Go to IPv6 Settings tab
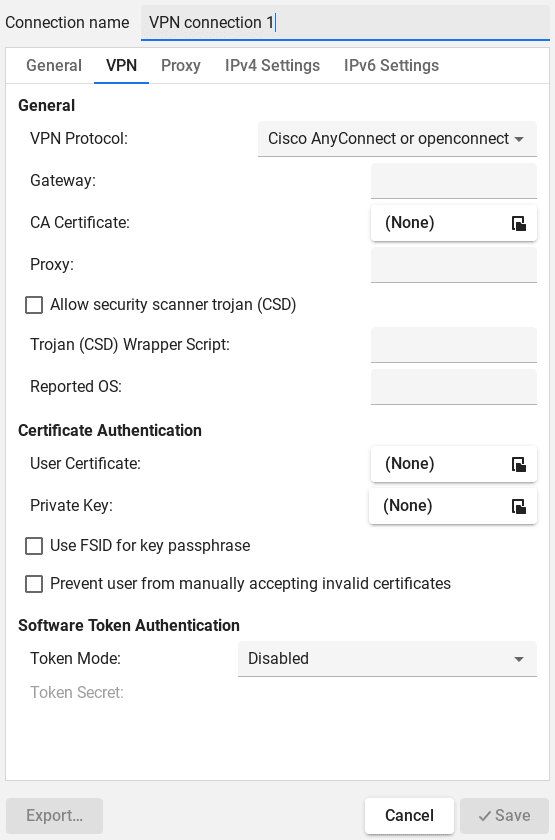The width and height of the screenshot is (555, 840). (391, 65)
